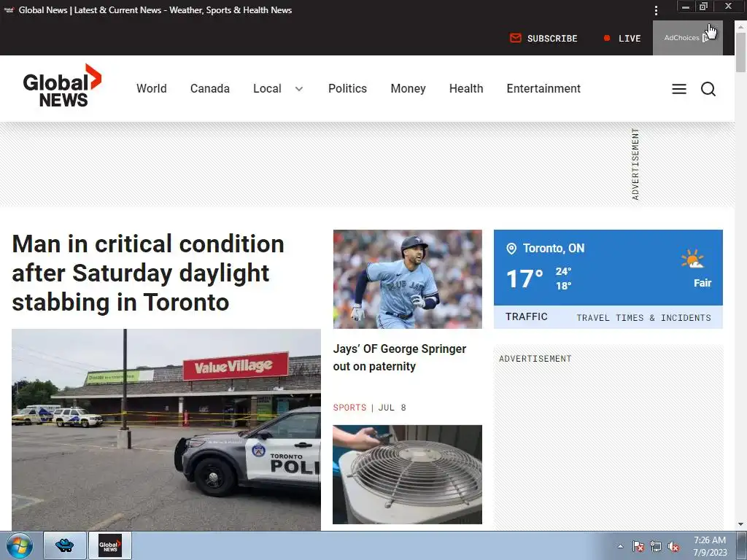Click the Action Center flag tray icon
This screenshot has height=560, width=747.
638,546
